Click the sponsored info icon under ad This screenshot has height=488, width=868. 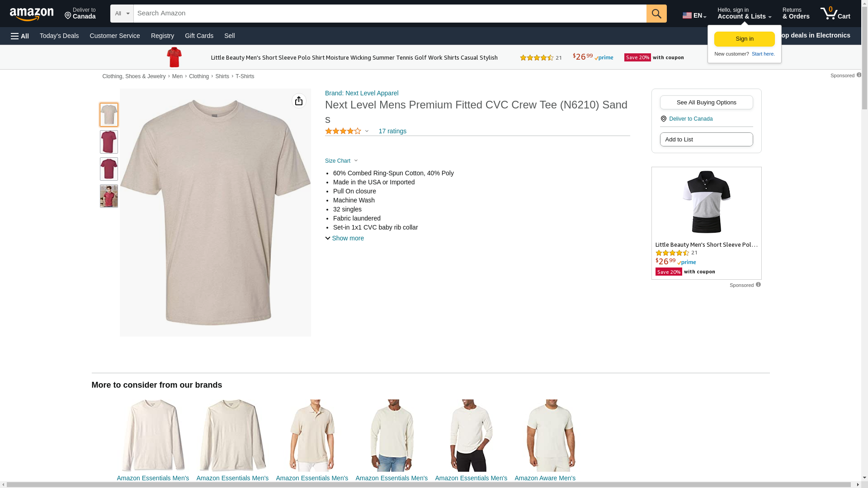click(758, 285)
